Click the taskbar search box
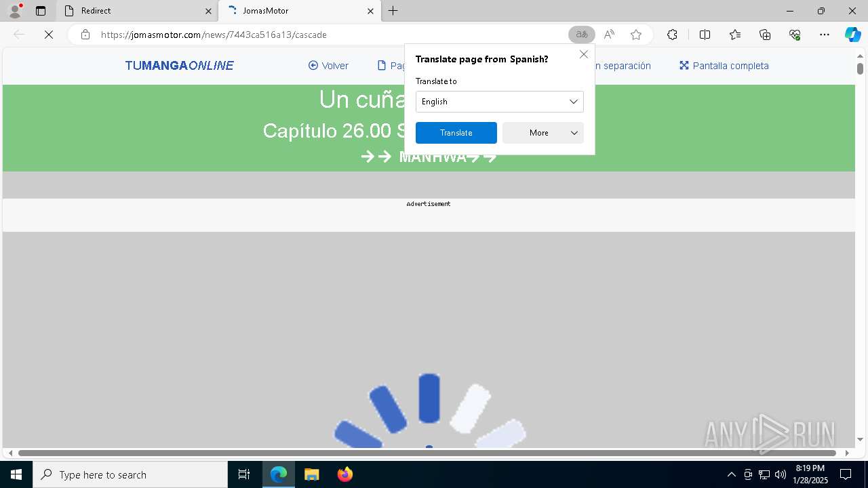The height and width of the screenshot is (488, 868). click(130, 474)
